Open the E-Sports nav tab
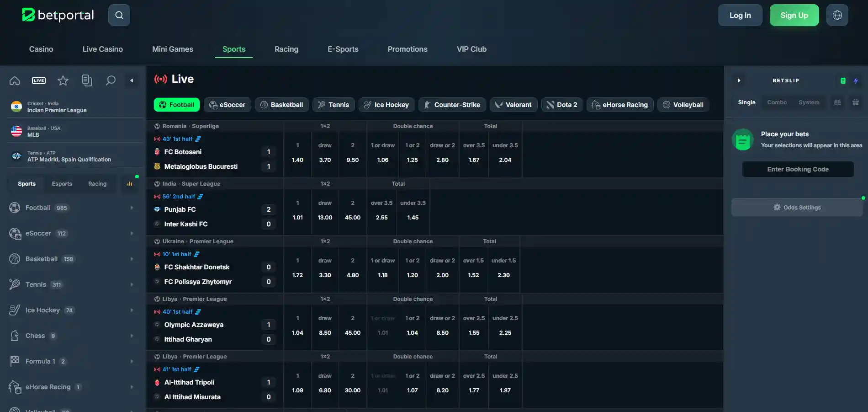Image resolution: width=868 pixels, height=412 pixels. (343, 49)
